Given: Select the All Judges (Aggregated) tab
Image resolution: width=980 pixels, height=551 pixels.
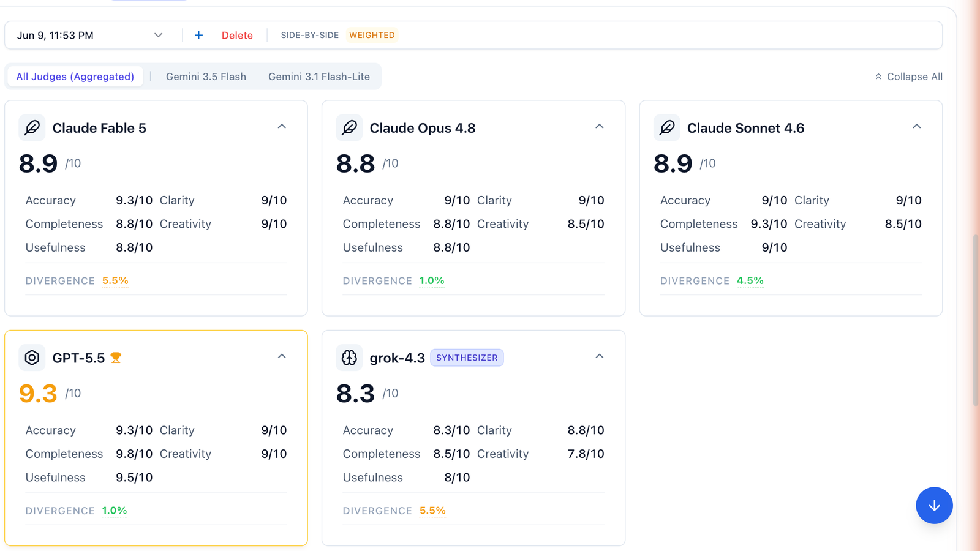Looking at the screenshot, I should (75, 77).
